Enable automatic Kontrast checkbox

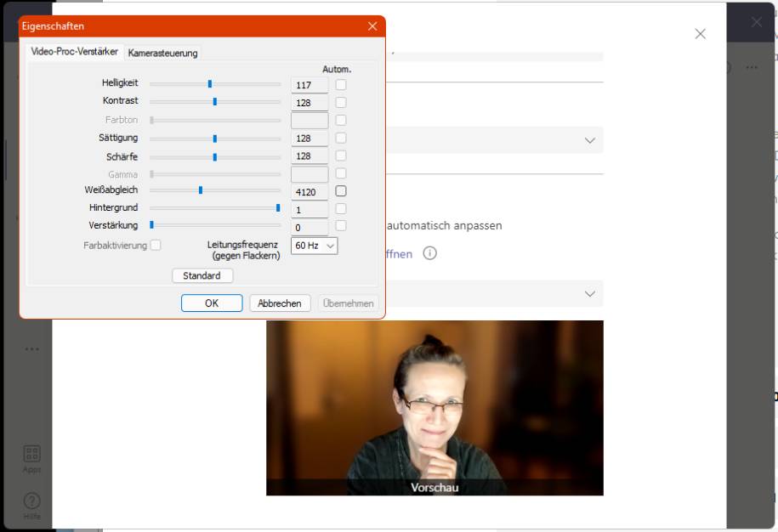click(341, 103)
